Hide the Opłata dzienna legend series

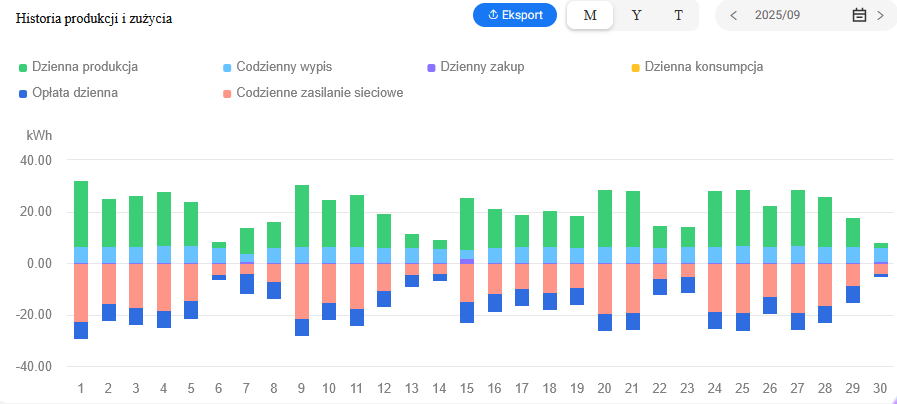[75, 93]
